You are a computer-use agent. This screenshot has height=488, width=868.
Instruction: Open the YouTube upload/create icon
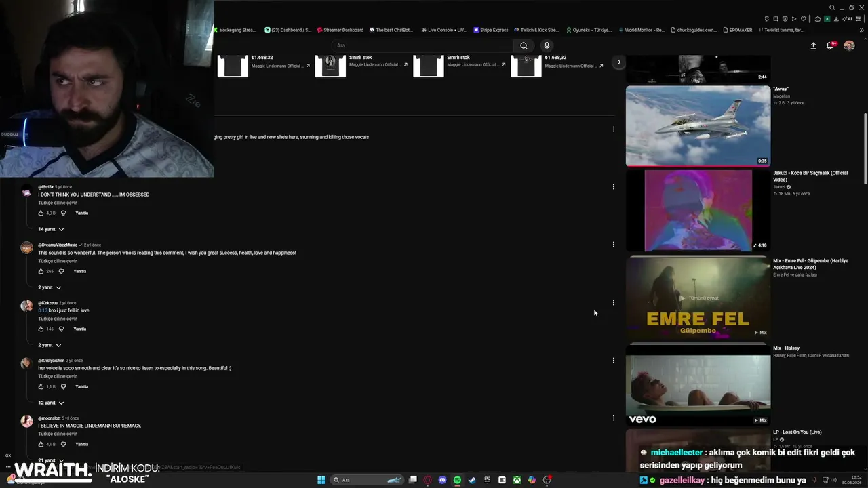pos(813,46)
